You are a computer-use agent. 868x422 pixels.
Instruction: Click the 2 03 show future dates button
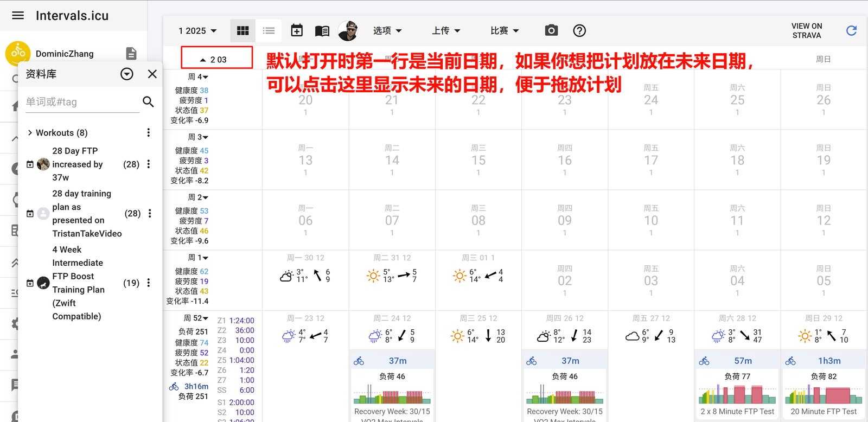pos(216,59)
